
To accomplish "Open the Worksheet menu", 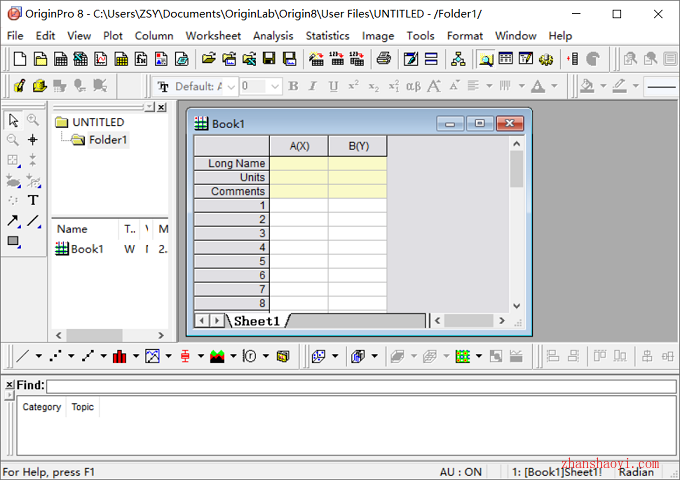I will [213, 36].
